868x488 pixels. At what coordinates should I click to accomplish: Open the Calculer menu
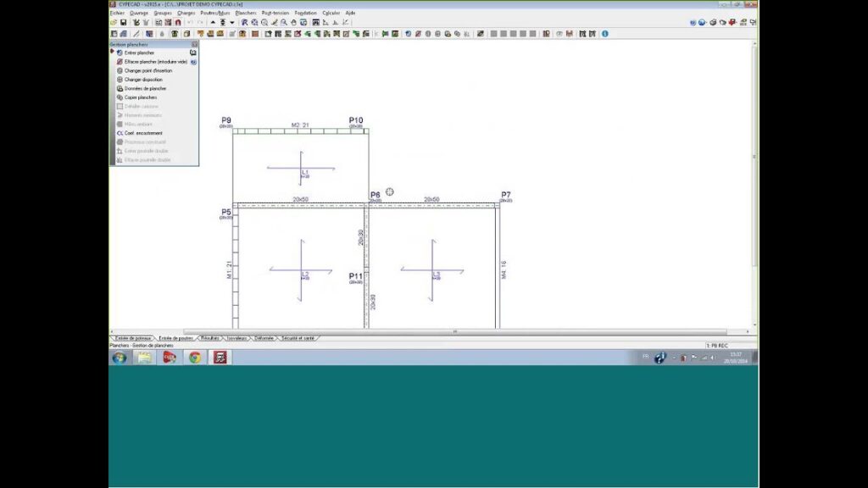[x=331, y=14]
